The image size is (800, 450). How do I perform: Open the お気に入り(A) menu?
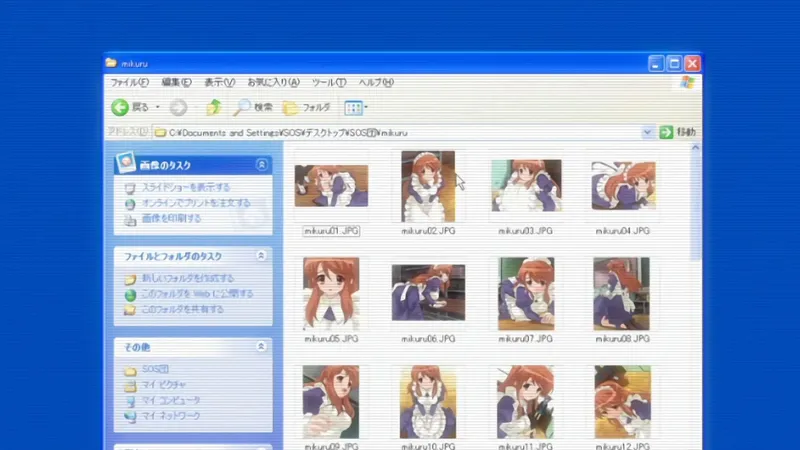tap(273, 82)
